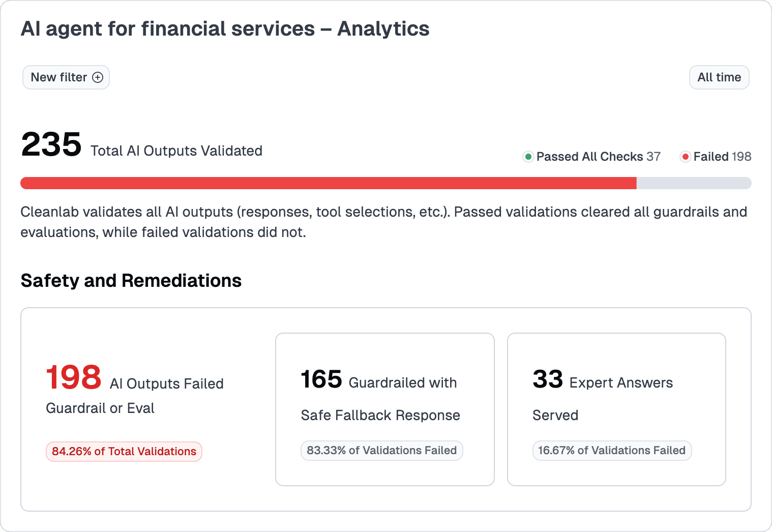Click the Analytics page title
The height and width of the screenshot is (532, 772).
click(x=225, y=29)
